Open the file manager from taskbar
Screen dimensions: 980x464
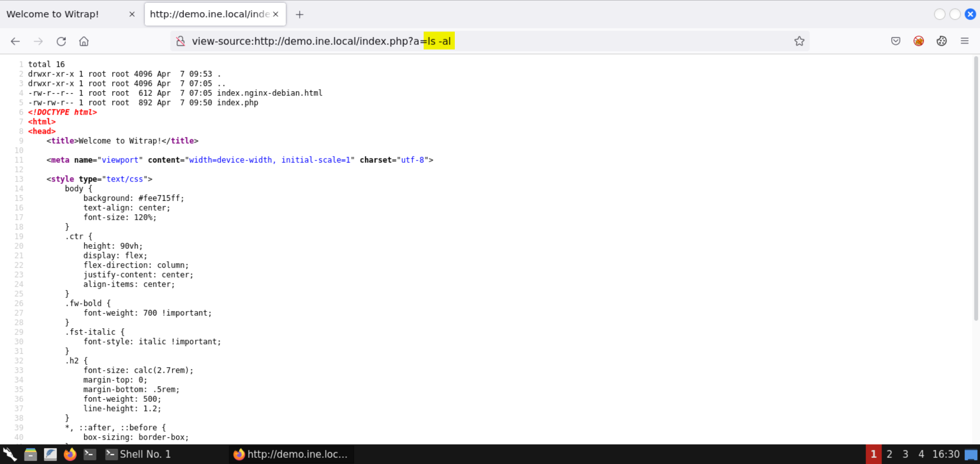(31, 454)
